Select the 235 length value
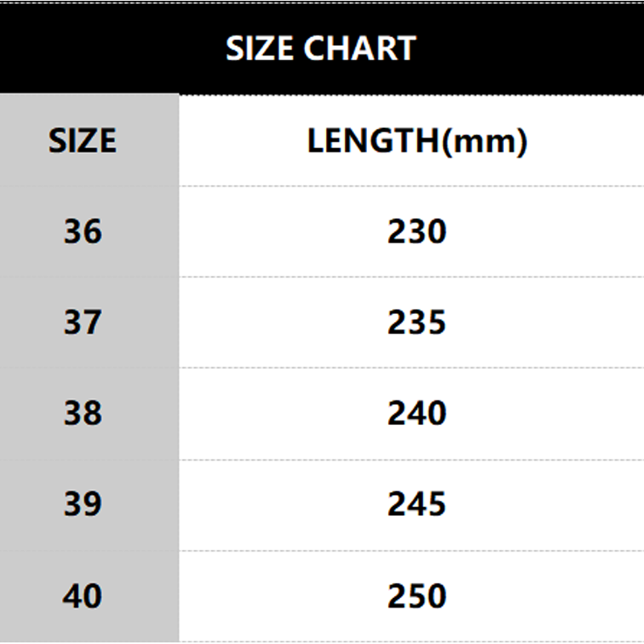Viewport: 644px width, 644px height. [416, 323]
